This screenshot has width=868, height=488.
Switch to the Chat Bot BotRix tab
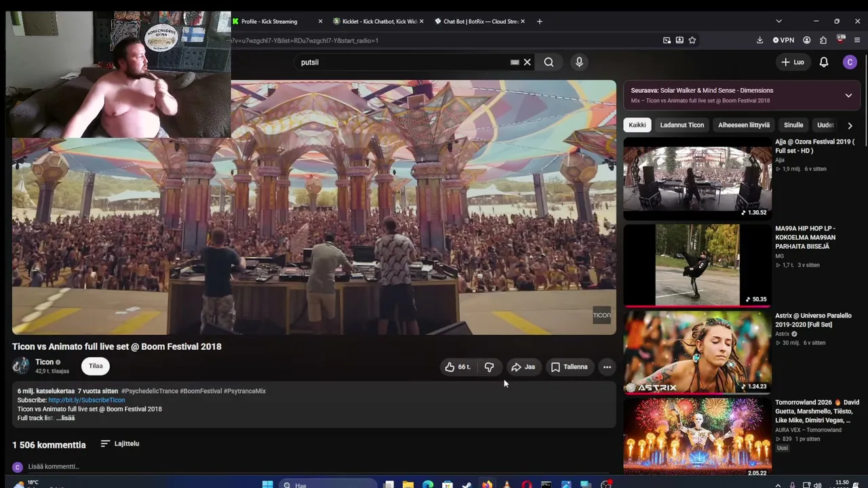[x=479, y=21]
